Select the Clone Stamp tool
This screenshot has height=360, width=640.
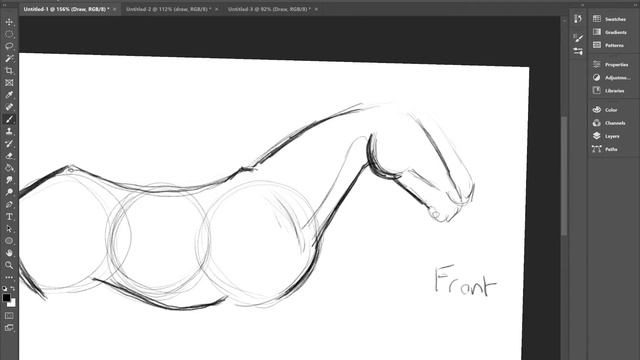[x=9, y=131]
